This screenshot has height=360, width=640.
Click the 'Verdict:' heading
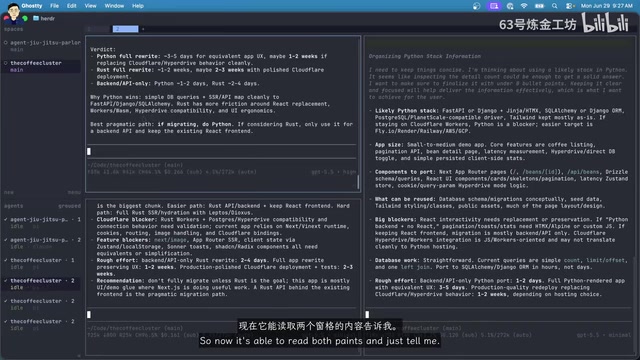pyautogui.click(x=103, y=49)
